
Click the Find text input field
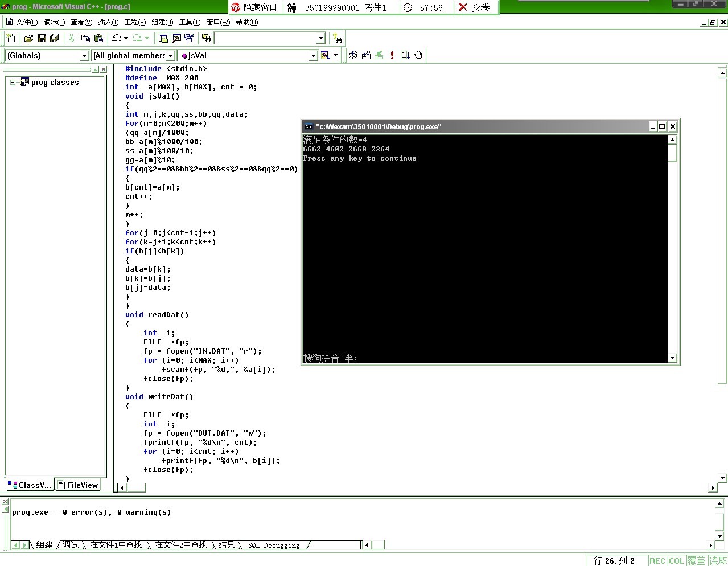[x=265, y=38]
